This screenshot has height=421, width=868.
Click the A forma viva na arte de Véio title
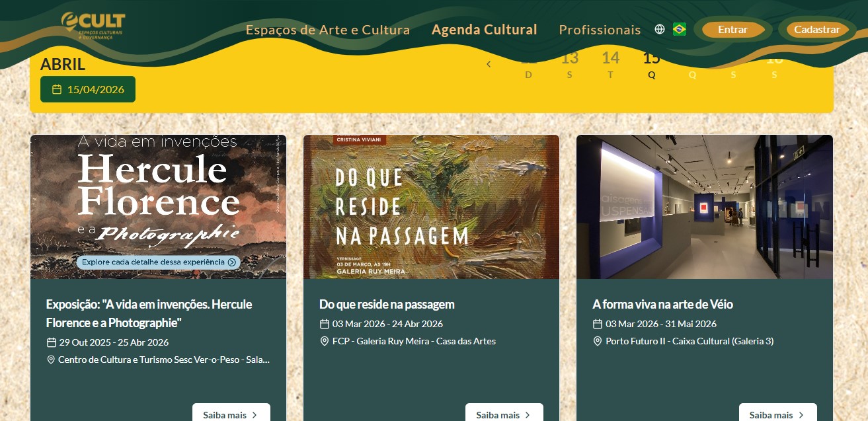coord(662,304)
